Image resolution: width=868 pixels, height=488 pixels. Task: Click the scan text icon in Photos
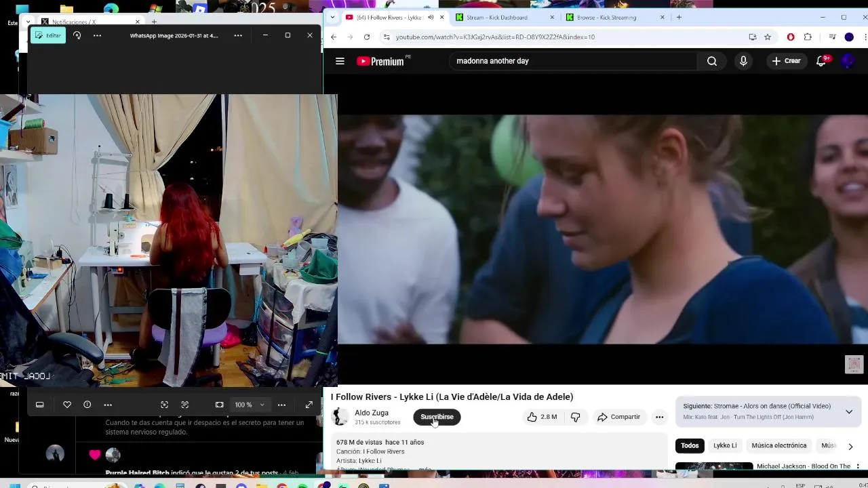coord(185,405)
